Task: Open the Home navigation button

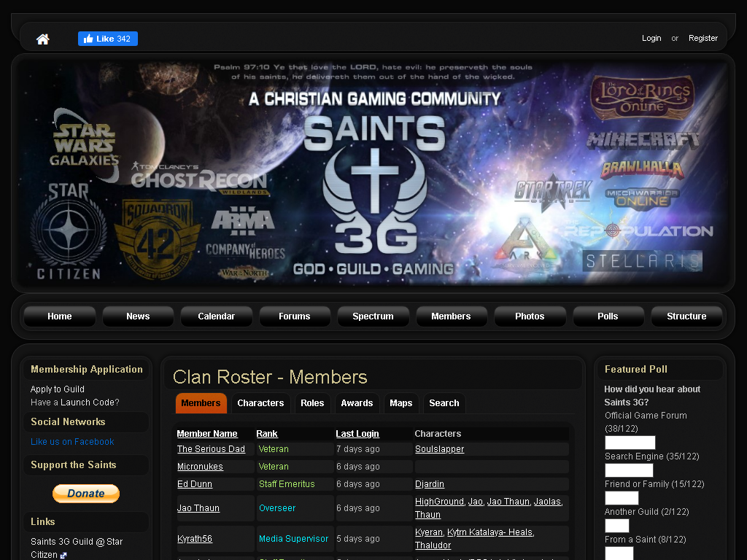Action: 60,316
